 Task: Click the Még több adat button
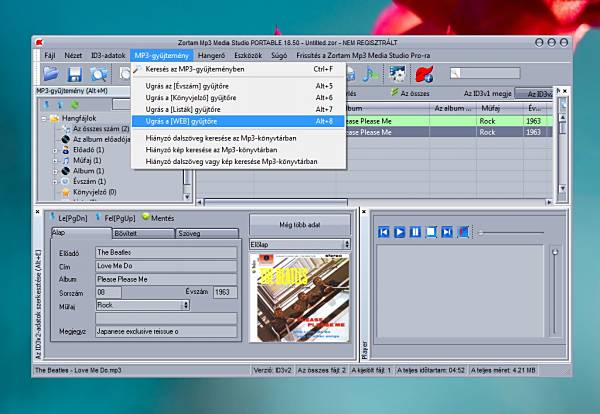point(300,225)
